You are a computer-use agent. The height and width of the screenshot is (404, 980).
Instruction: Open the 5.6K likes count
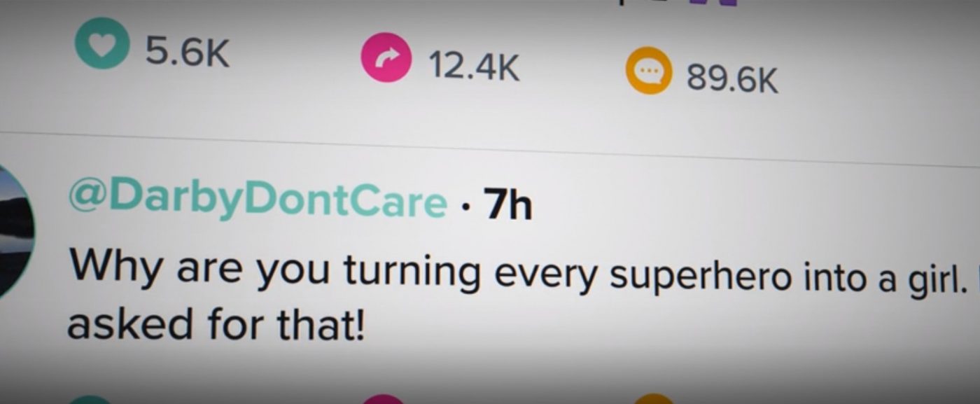point(188,52)
